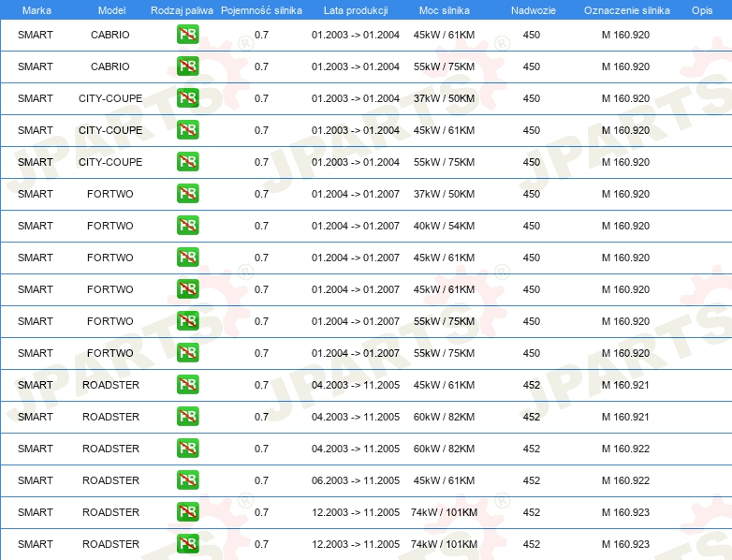
Task: Select the CITY-COUPE model in 45kW / 61KM row
Action: pyautogui.click(x=110, y=131)
